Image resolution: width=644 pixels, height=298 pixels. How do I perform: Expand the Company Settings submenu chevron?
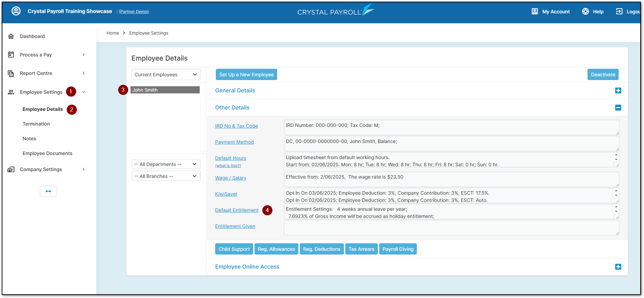point(84,169)
